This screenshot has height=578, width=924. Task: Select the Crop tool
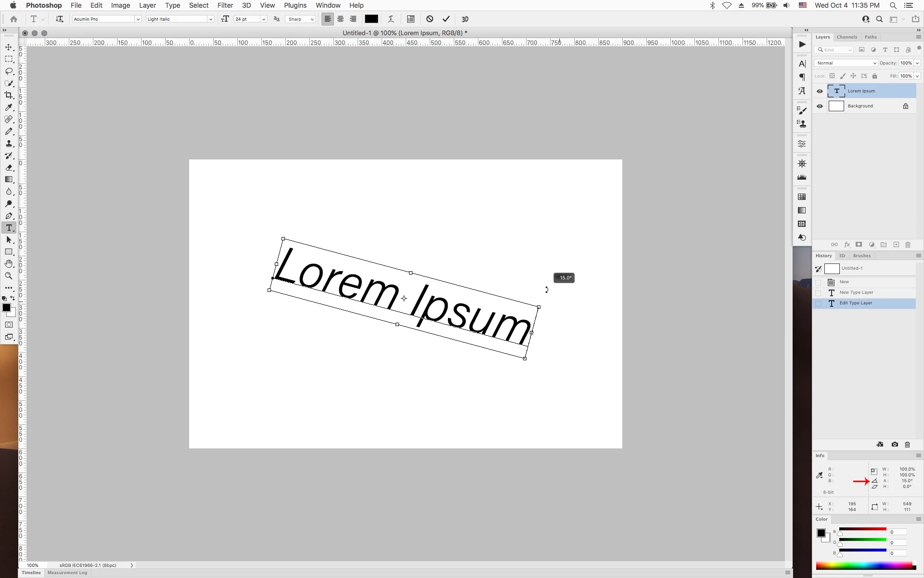pyautogui.click(x=9, y=95)
